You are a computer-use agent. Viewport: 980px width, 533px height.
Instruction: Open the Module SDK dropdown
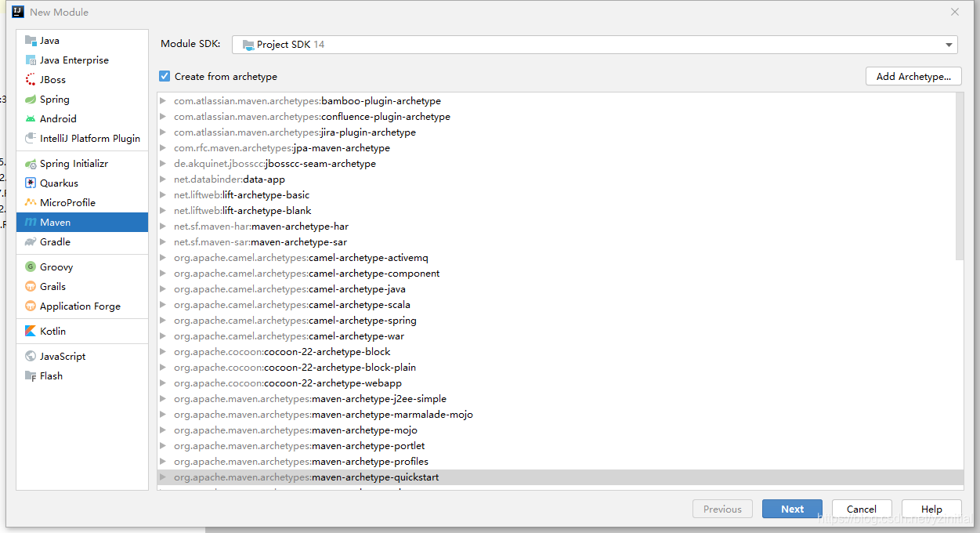595,45
